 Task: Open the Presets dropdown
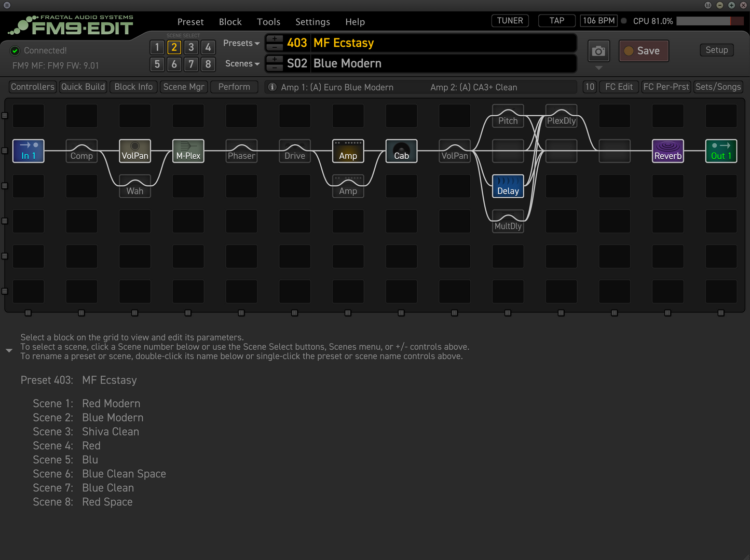(x=240, y=43)
